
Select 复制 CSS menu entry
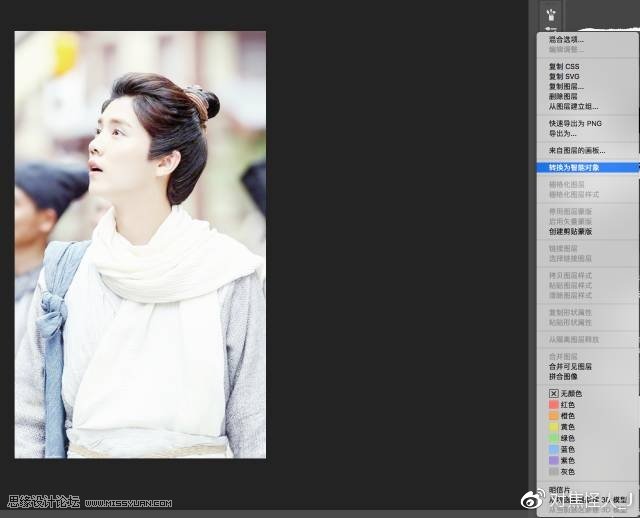[x=564, y=66]
